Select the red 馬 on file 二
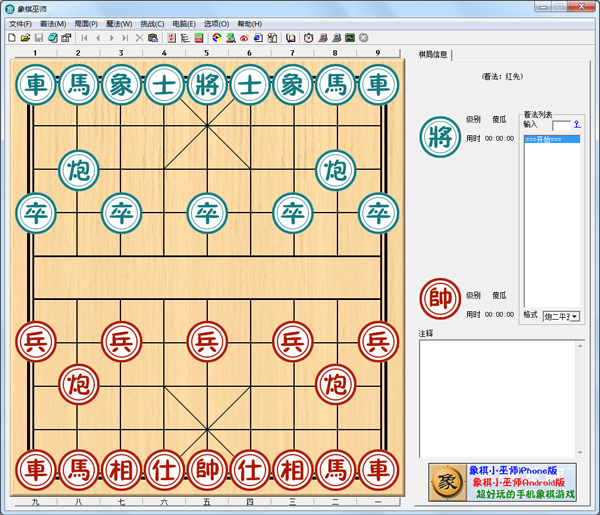The width and height of the screenshot is (600, 515). [x=336, y=470]
